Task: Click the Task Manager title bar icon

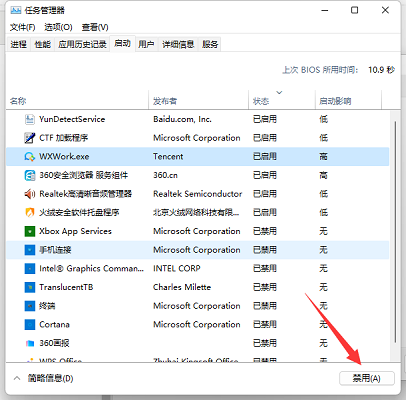Action: (x=16, y=10)
